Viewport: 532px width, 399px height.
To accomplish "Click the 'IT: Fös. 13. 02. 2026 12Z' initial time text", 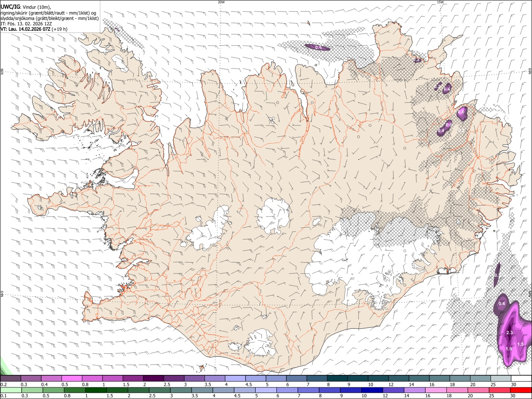I will [x=26, y=24].
